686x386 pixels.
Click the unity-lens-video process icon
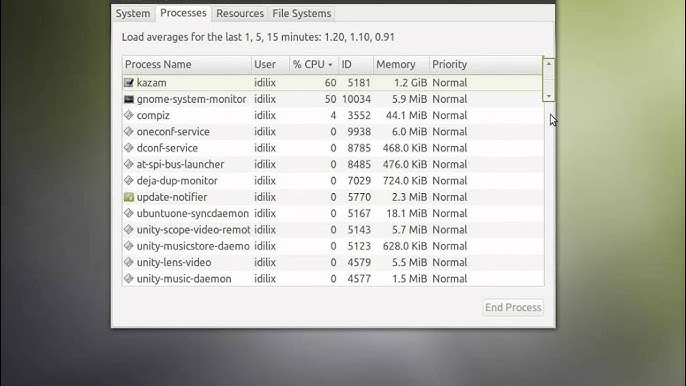point(129,263)
